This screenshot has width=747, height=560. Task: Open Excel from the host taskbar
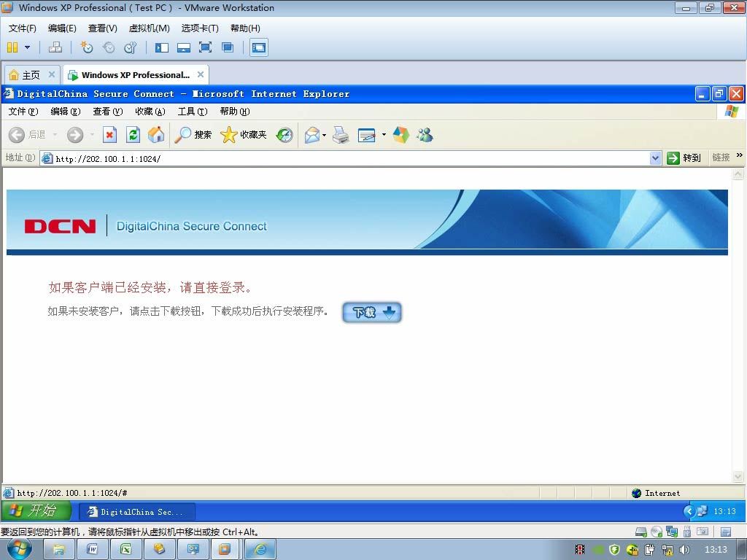(125, 550)
